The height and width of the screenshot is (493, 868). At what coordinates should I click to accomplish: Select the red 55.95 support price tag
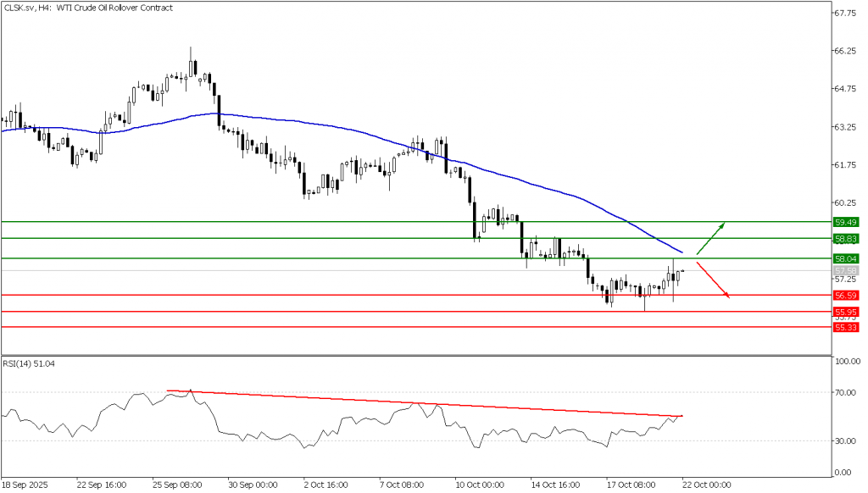[x=846, y=312]
